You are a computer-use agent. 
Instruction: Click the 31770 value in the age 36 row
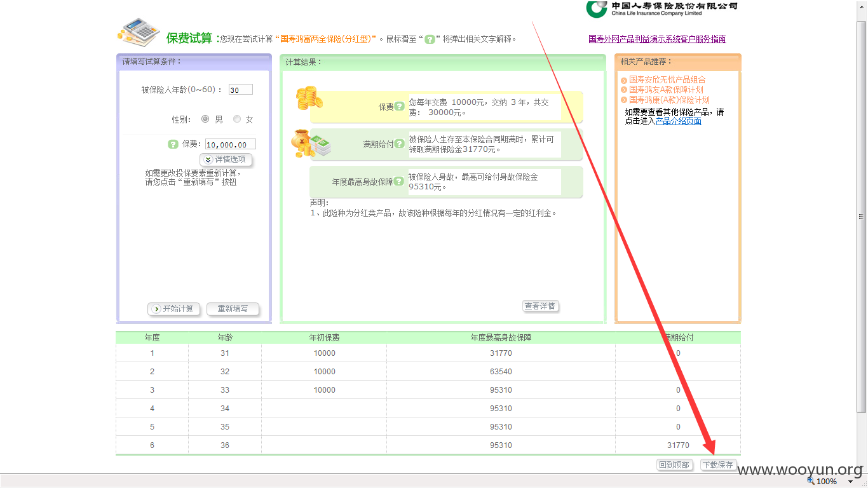[x=678, y=445]
